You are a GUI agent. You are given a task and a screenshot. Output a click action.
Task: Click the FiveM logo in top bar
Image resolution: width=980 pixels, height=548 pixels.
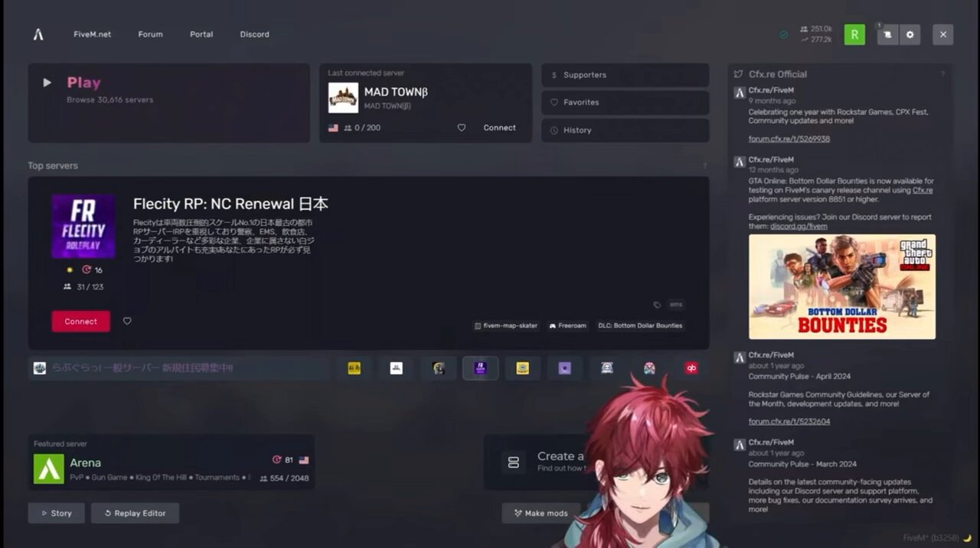[x=38, y=34]
